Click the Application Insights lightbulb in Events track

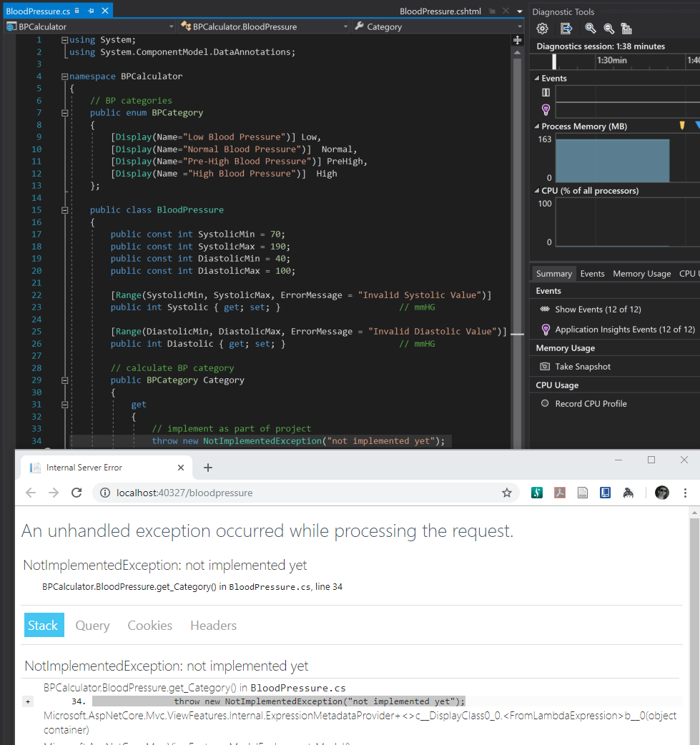pyautogui.click(x=546, y=110)
